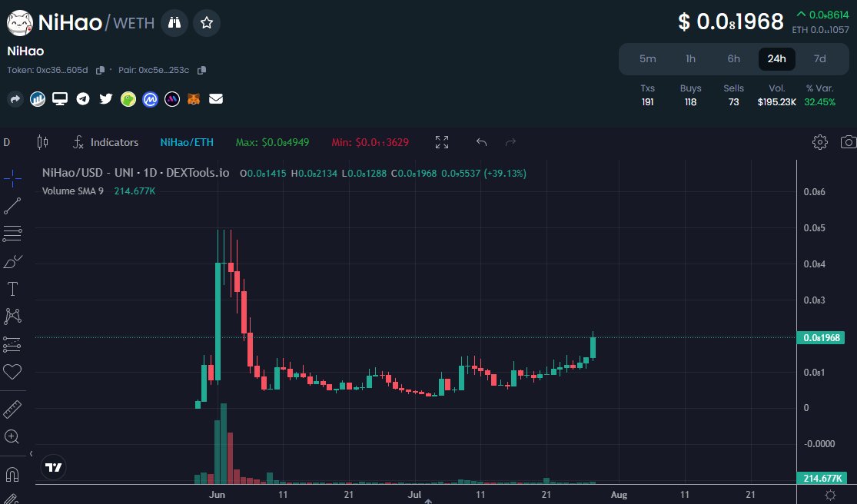The width and height of the screenshot is (857, 504).
Task: Switch stats to the 7d tab
Action: coord(820,59)
